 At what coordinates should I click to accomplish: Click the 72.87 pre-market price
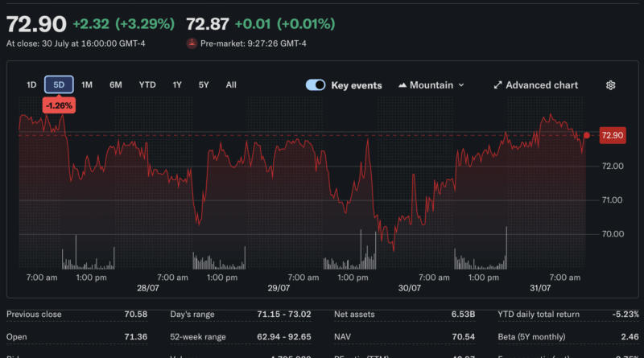(x=208, y=24)
